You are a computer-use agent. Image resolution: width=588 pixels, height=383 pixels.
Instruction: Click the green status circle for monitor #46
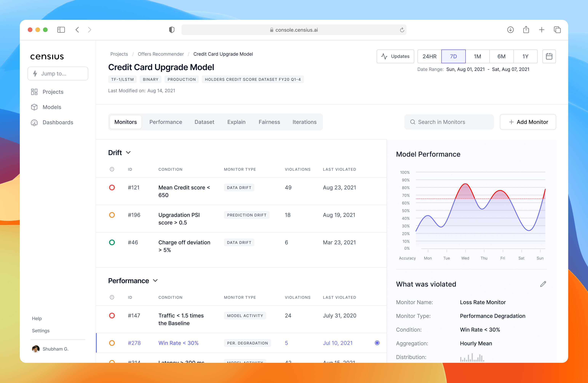pos(112,242)
